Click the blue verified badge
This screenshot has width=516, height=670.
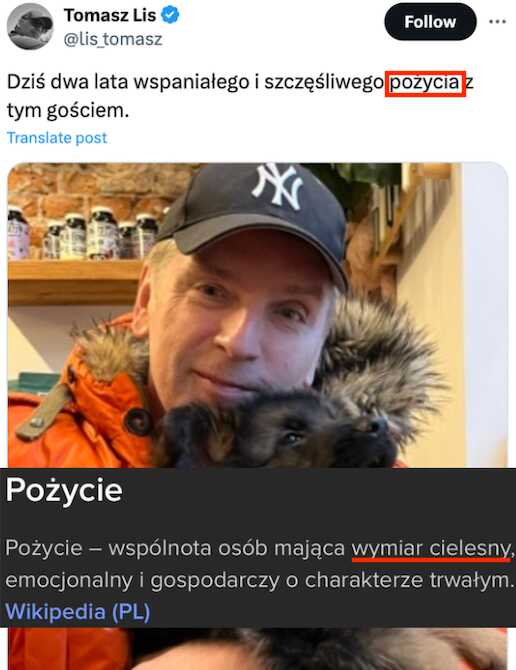pyautogui.click(x=170, y=15)
